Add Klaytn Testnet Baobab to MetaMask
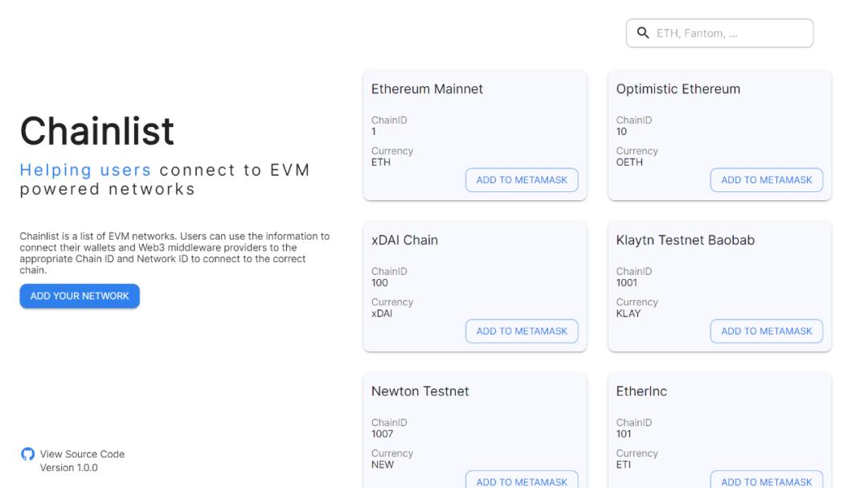 (766, 331)
